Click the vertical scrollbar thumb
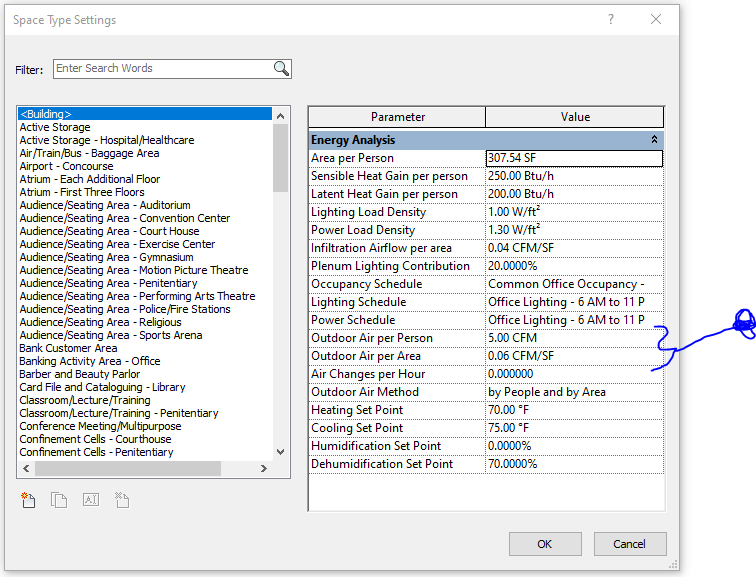756x577 pixels. (280, 158)
